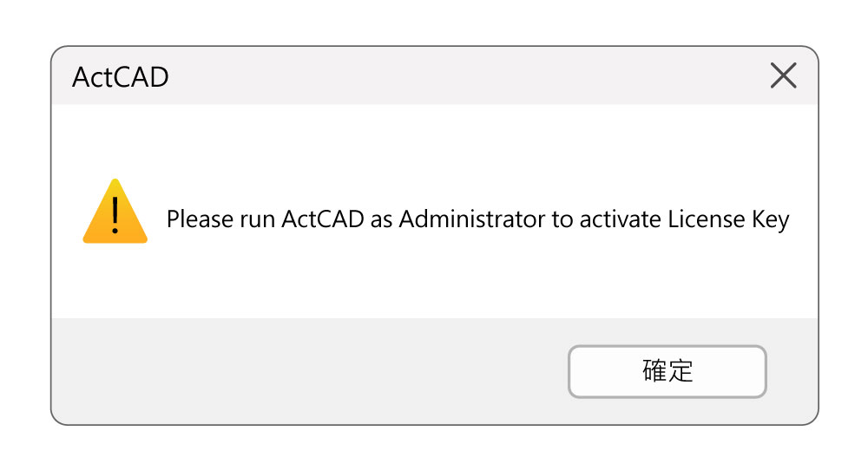Click the 確定 confirmation button

click(x=667, y=371)
